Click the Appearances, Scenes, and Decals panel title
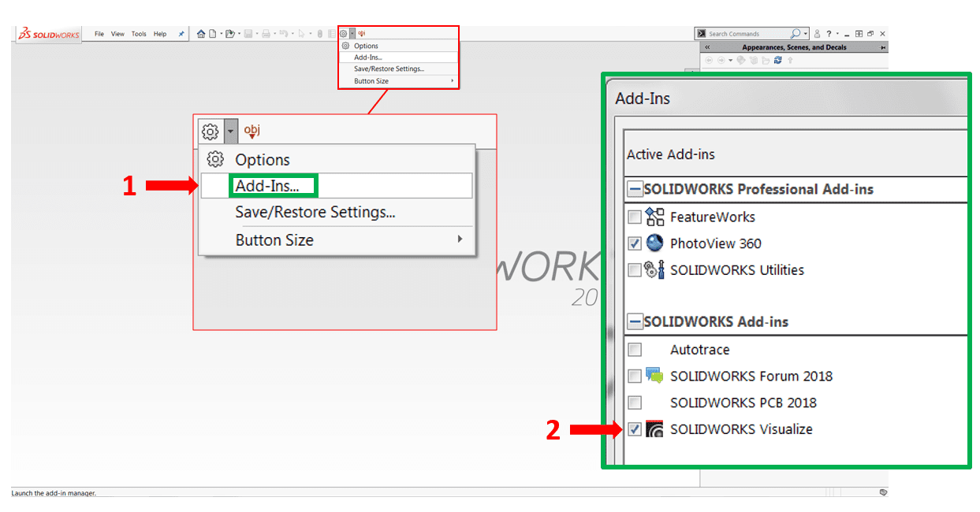The image size is (980, 512). tap(794, 47)
